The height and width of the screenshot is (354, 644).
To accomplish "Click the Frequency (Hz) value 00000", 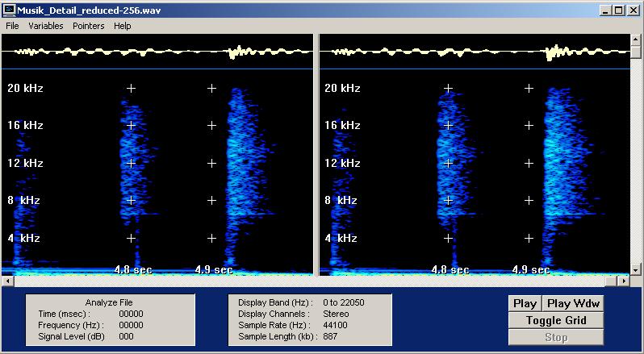I will tap(131, 325).
